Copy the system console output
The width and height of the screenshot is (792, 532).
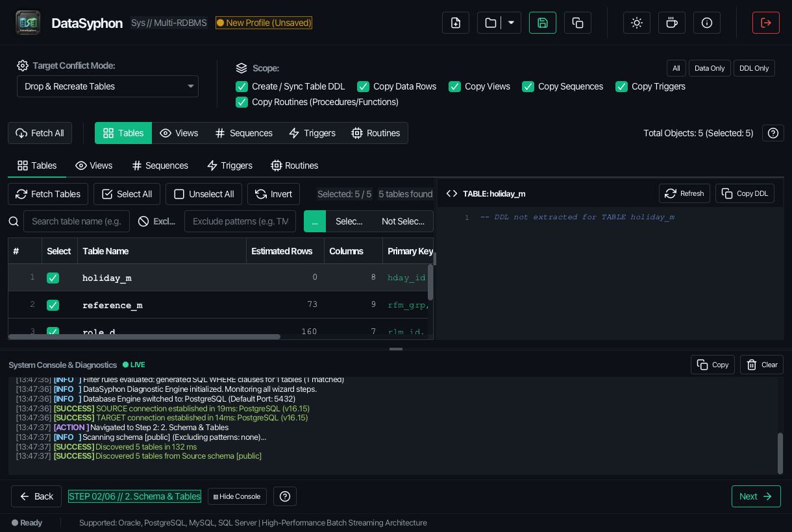(713, 365)
